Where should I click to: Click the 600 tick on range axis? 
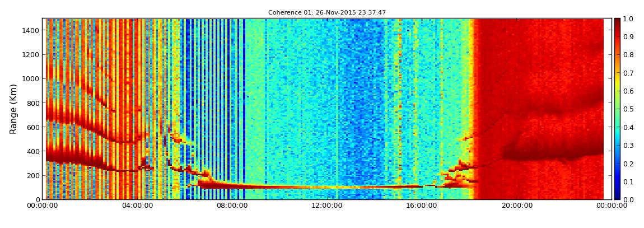pos(32,127)
